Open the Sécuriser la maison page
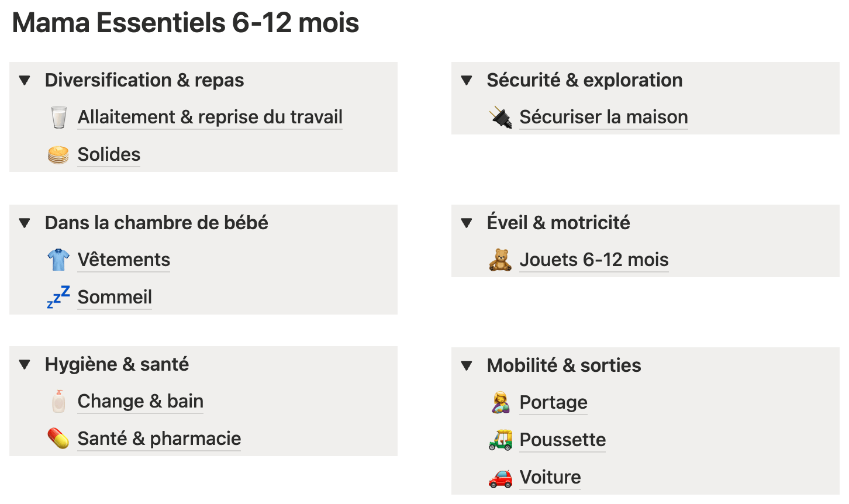Viewport: 849px width, 504px height. pos(603,118)
